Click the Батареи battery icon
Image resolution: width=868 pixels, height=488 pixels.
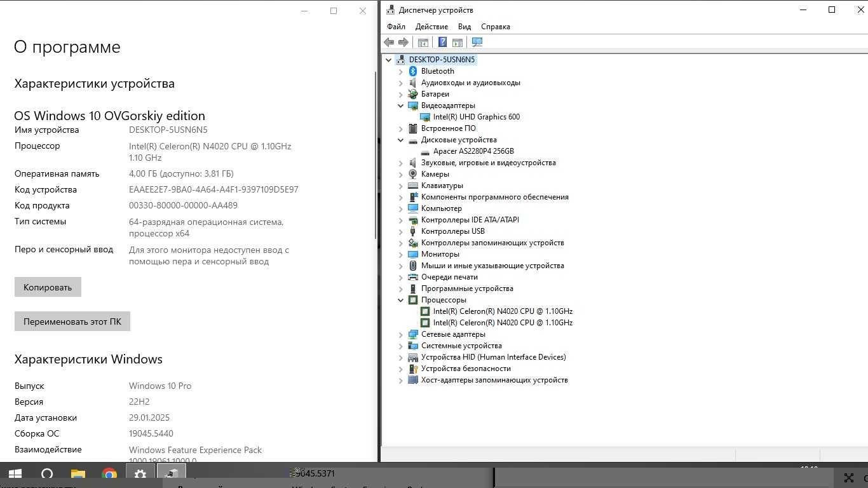coord(413,94)
